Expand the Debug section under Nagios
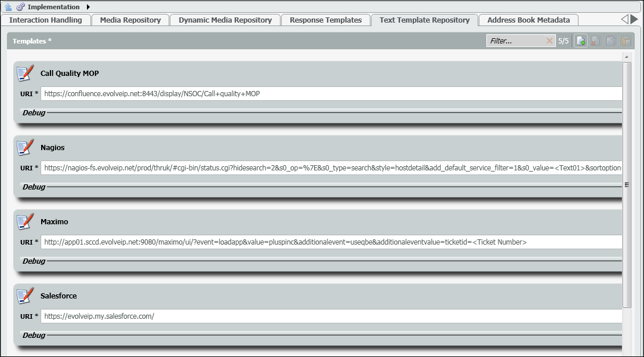Image resolution: width=644 pixels, height=357 pixels. point(34,187)
